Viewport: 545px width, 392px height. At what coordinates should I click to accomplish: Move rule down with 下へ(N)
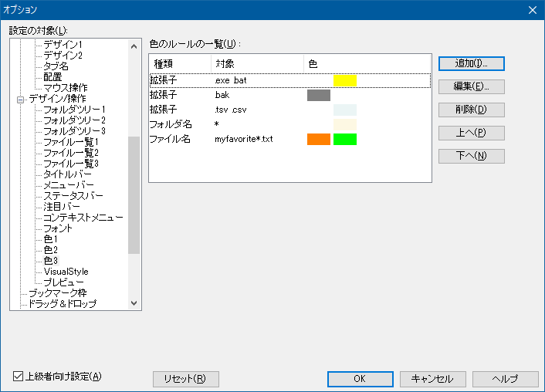(471, 156)
